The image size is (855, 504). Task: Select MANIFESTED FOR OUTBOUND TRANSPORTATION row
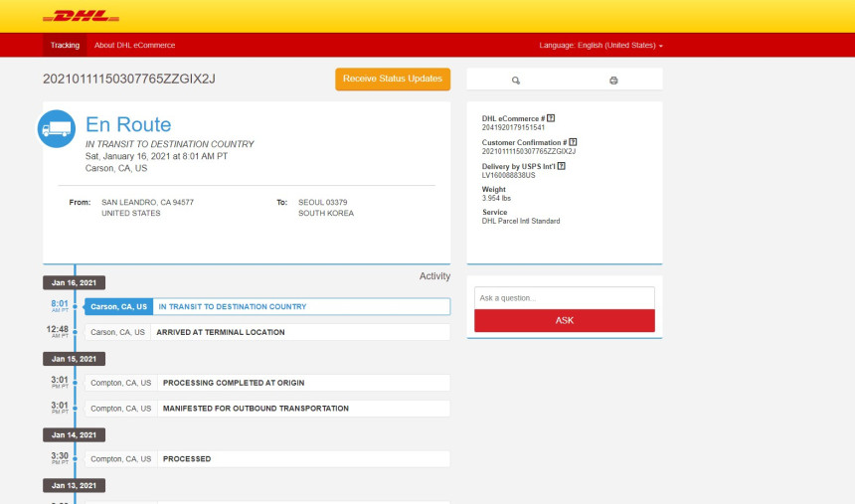coord(267,408)
